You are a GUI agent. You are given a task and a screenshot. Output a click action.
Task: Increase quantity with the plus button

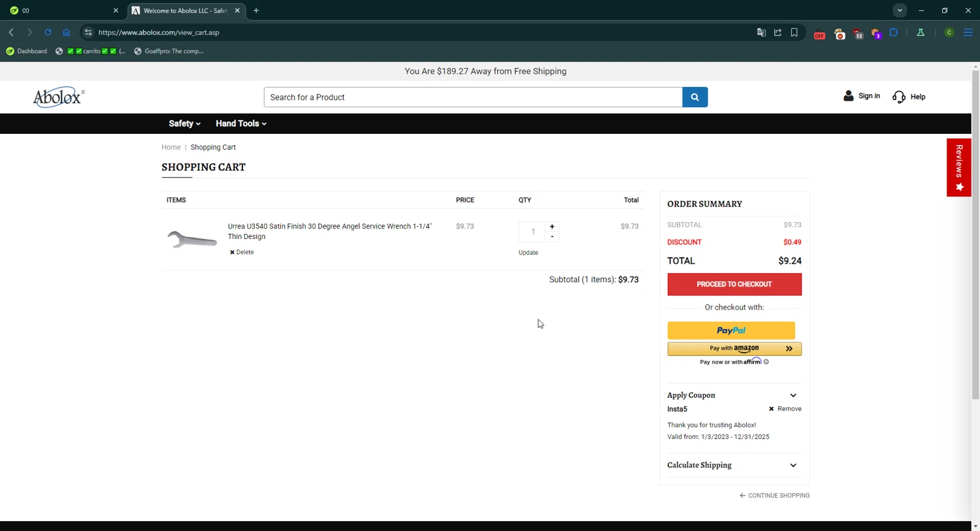pos(552,227)
